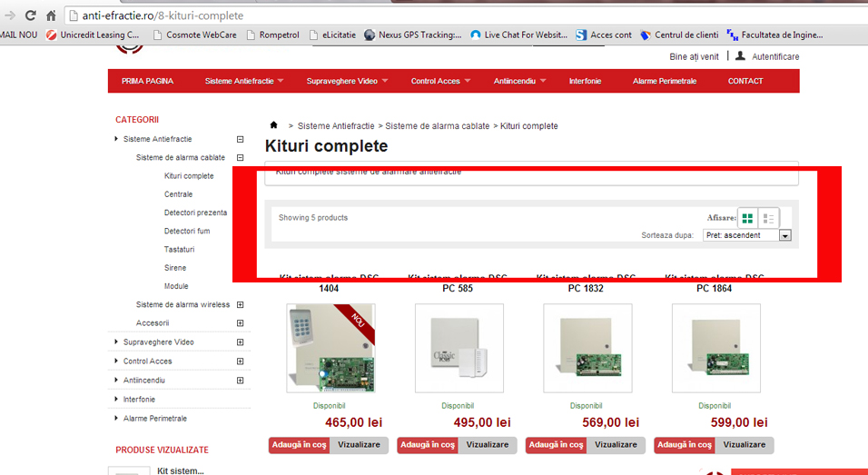
Task: Collapse Sisteme Antiefractie category tree
Action: click(241, 140)
